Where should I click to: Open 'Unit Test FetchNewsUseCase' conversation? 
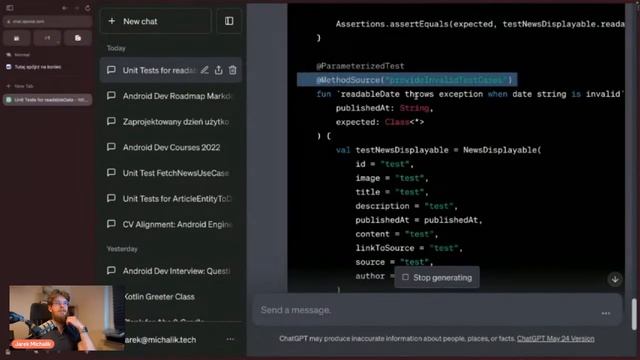click(x=170, y=173)
